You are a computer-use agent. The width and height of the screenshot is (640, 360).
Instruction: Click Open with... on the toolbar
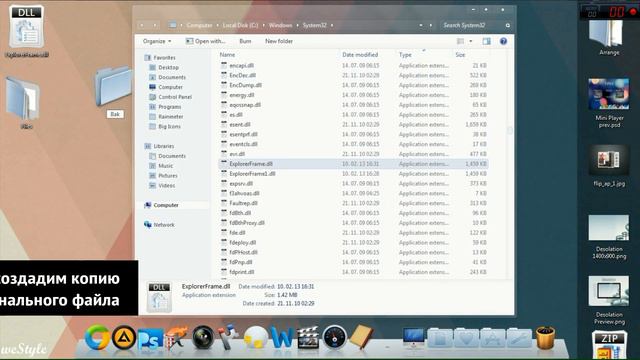[205, 41]
